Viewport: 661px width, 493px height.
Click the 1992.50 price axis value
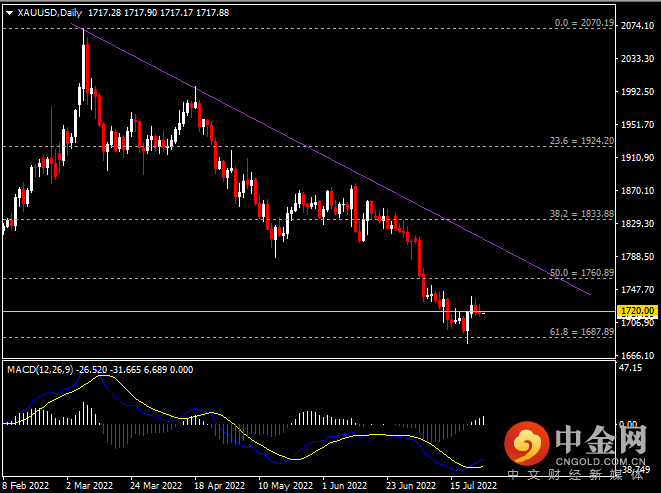(637, 92)
